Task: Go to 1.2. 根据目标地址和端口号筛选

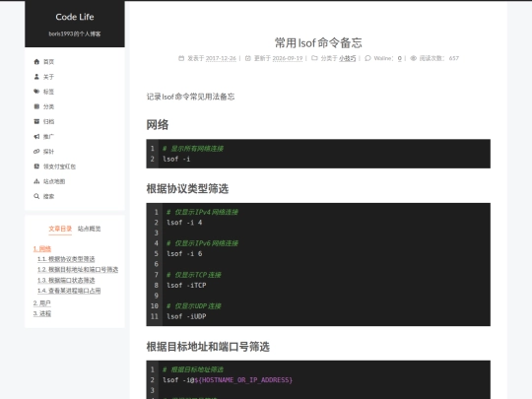Action: [78, 270]
